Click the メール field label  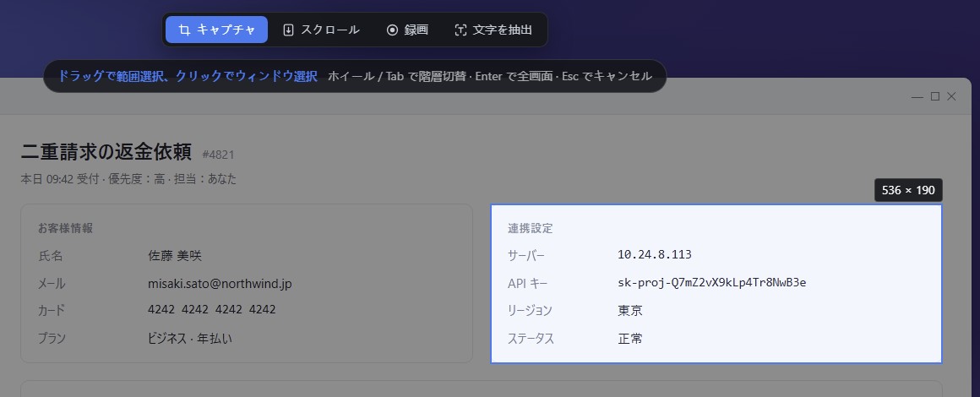[52, 284]
